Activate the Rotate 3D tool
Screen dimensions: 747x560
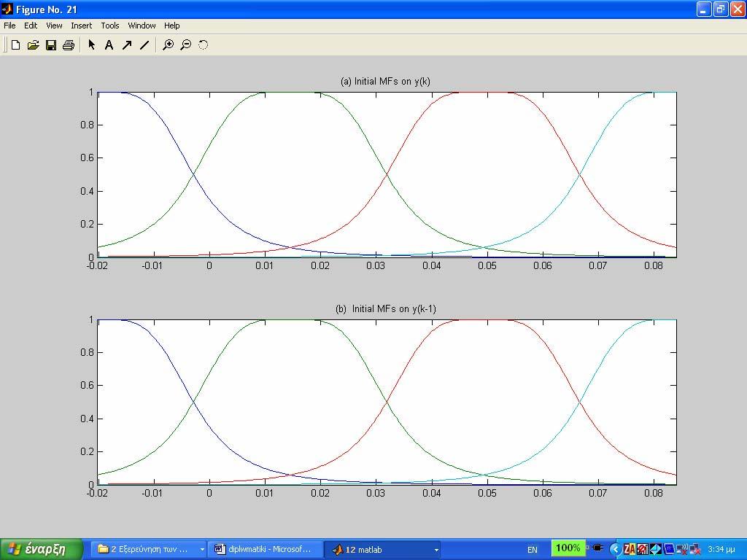pyautogui.click(x=204, y=44)
